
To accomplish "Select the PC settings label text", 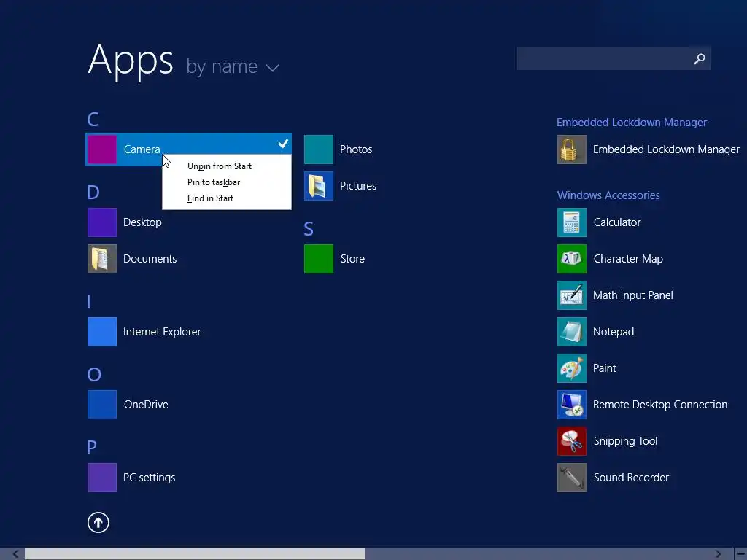I will point(149,478).
